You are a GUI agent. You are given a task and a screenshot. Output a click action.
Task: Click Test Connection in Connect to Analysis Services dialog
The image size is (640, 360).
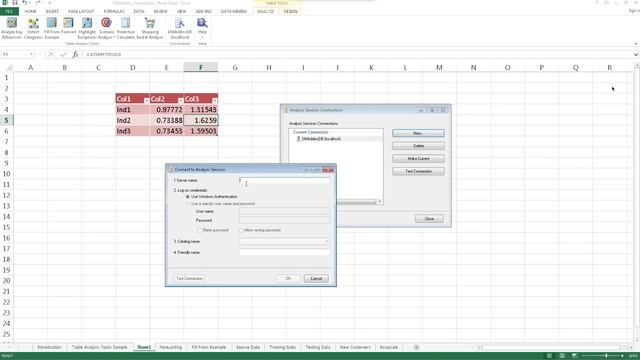[189, 278]
